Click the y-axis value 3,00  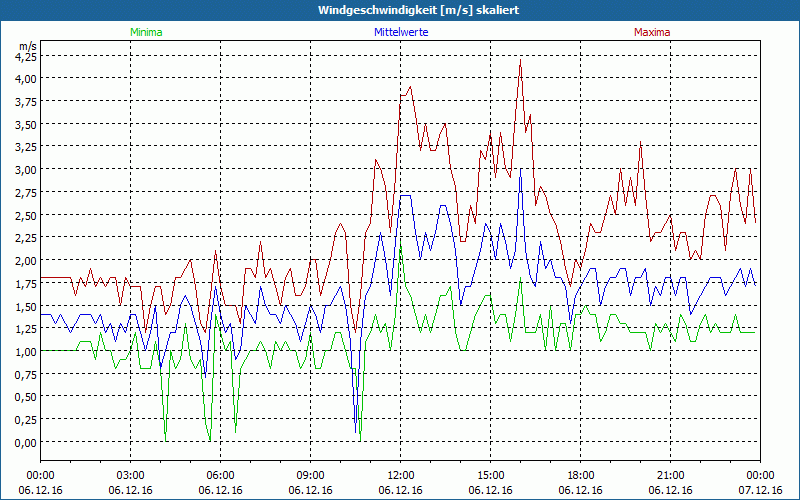point(26,170)
